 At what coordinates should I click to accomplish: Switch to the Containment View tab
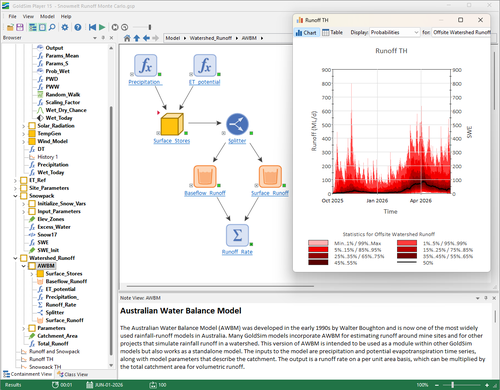pos(28,374)
